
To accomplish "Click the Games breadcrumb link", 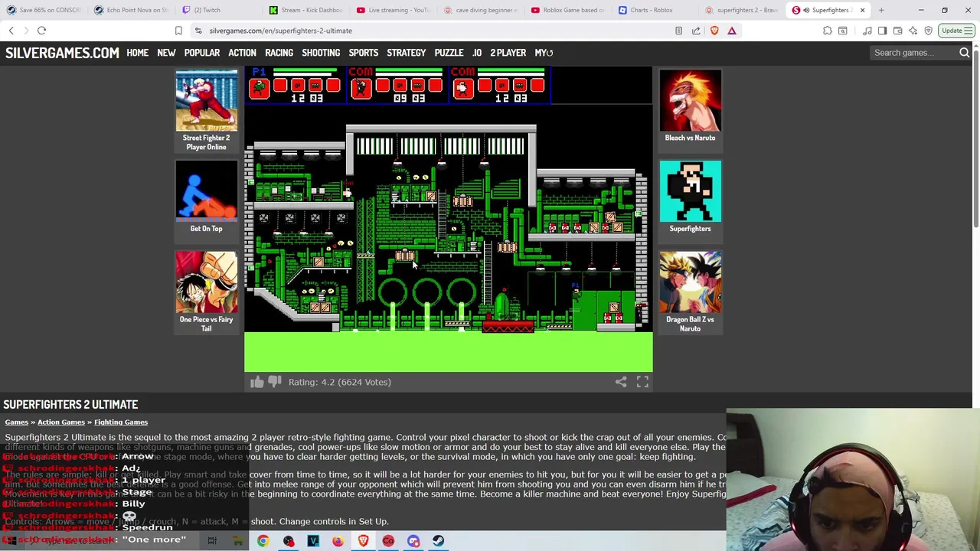I will [x=16, y=422].
